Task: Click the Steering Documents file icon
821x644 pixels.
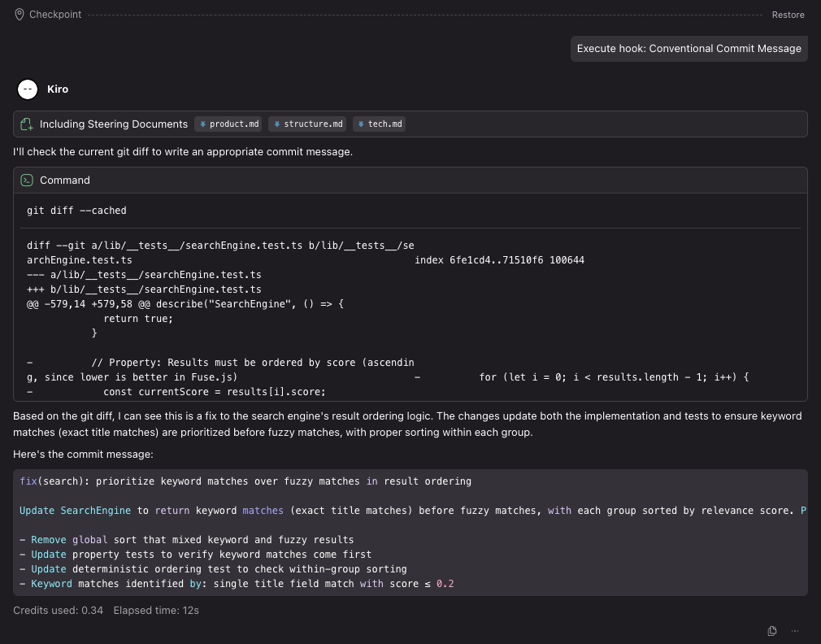Action: pos(27,124)
